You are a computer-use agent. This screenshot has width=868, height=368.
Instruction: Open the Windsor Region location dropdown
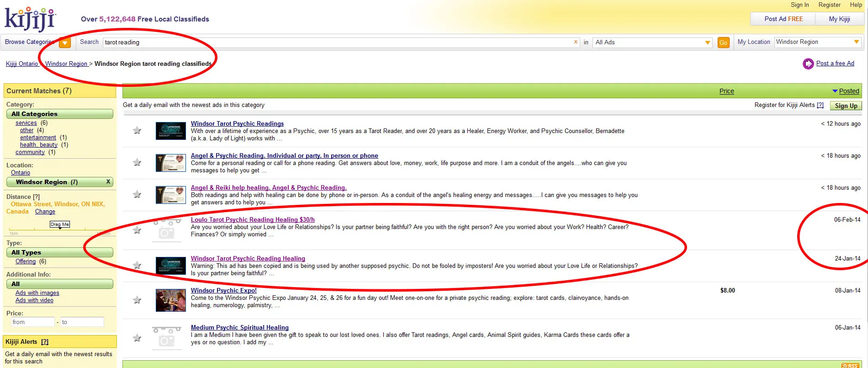point(818,42)
